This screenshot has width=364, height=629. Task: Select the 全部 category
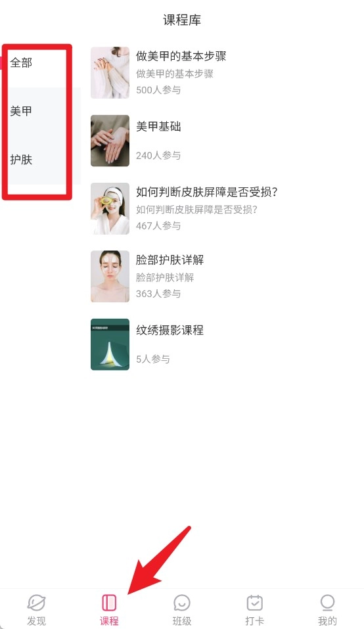(21, 62)
